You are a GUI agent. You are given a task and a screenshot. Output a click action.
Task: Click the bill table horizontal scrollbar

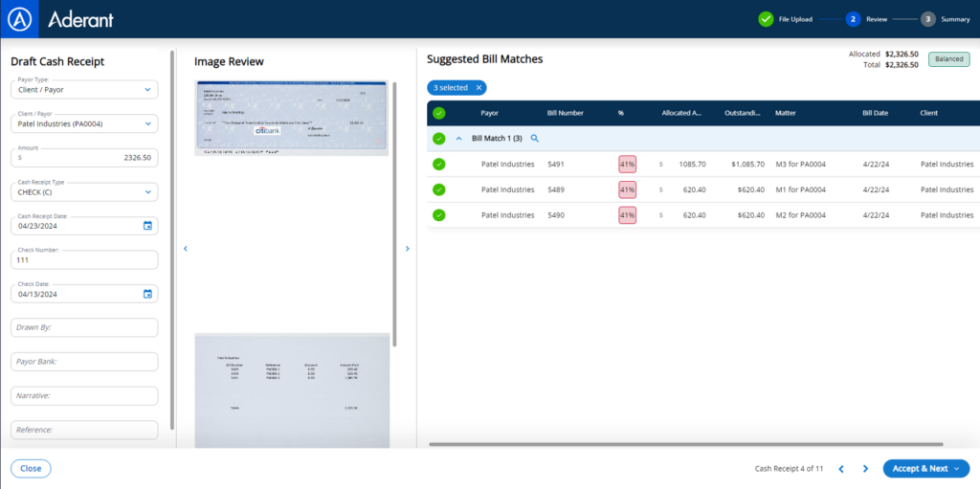[685, 445]
